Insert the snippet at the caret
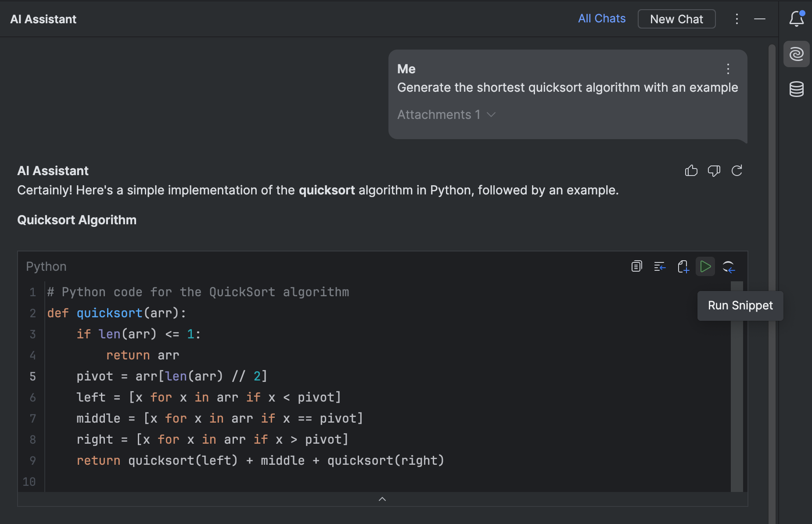Screen dimensions: 812x524 (x=660, y=266)
